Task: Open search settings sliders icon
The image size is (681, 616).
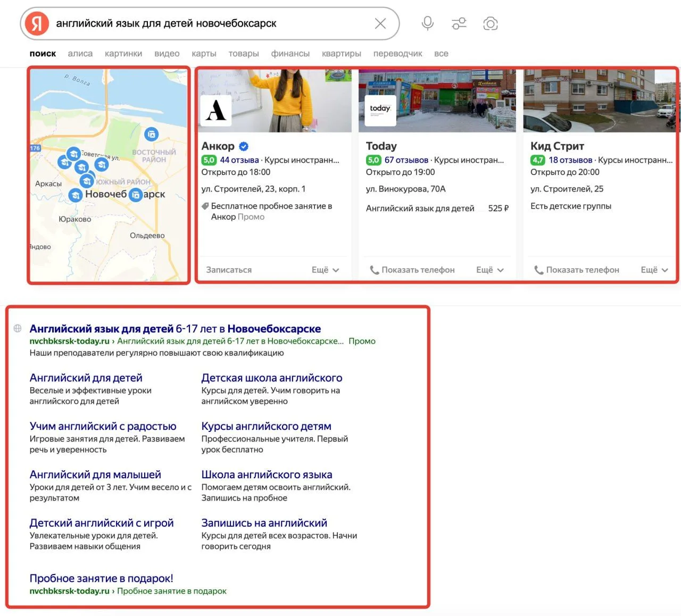Action: (459, 23)
